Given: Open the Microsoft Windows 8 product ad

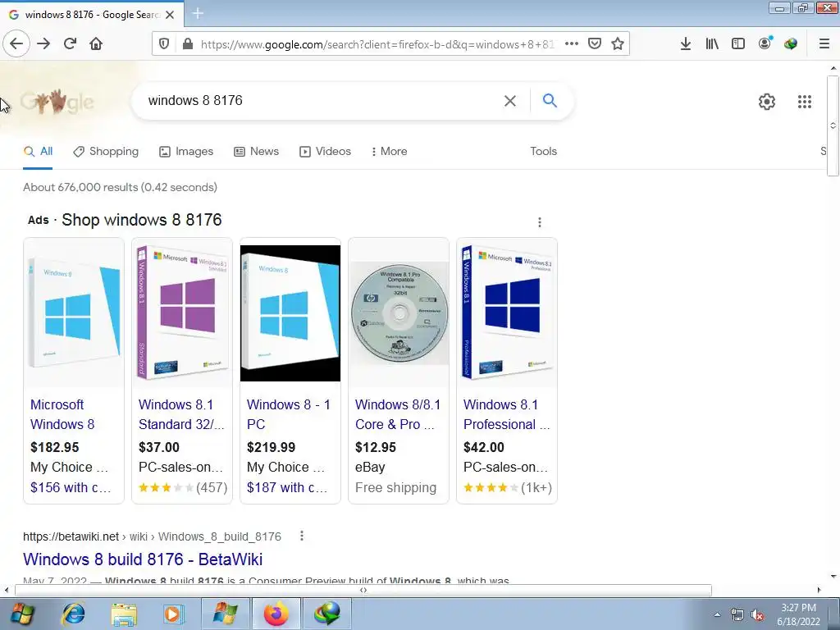Looking at the screenshot, I should (62, 414).
